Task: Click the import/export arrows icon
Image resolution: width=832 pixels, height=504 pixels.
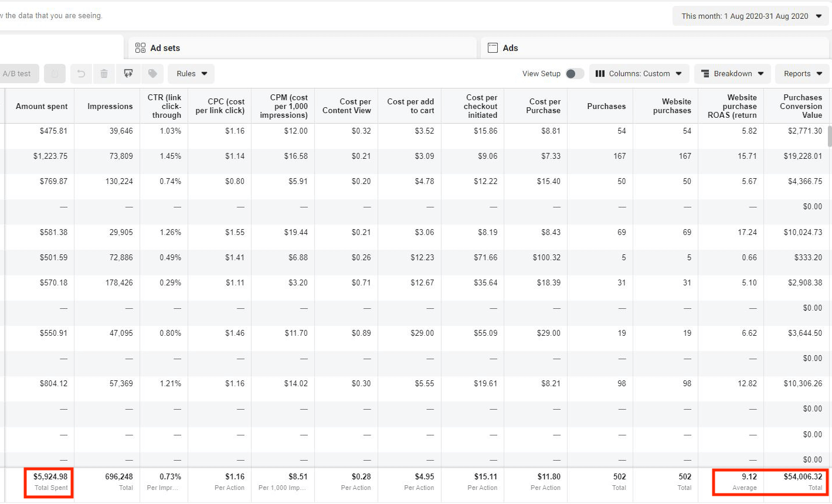Action: pyautogui.click(x=128, y=74)
